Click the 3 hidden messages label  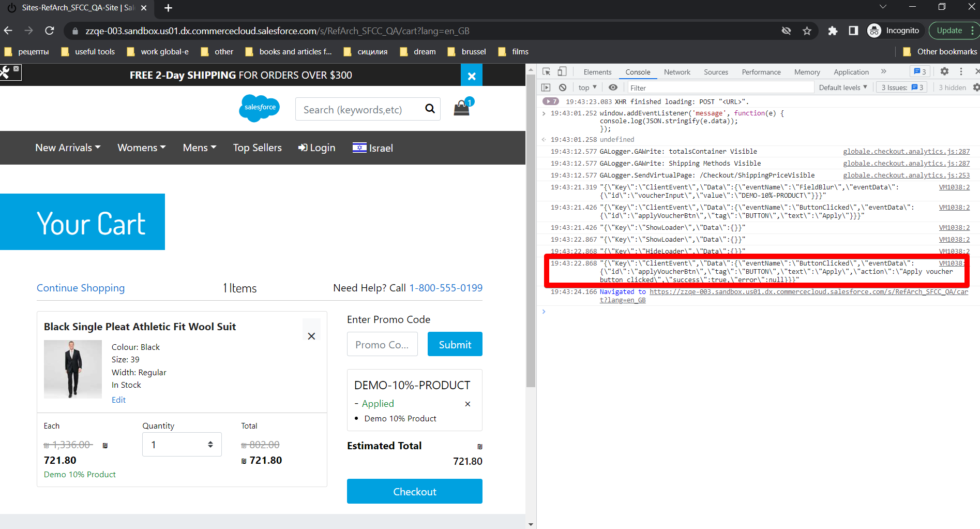click(x=952, y=87)
